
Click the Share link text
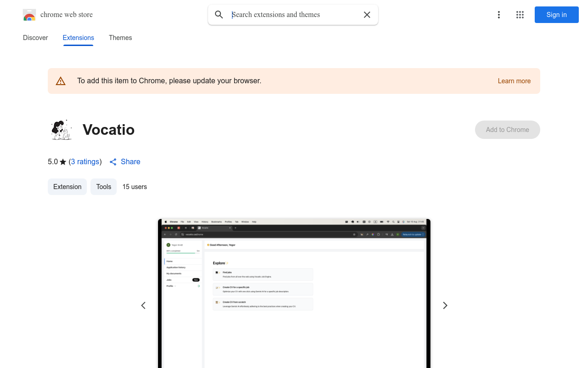tap(130, 161)
